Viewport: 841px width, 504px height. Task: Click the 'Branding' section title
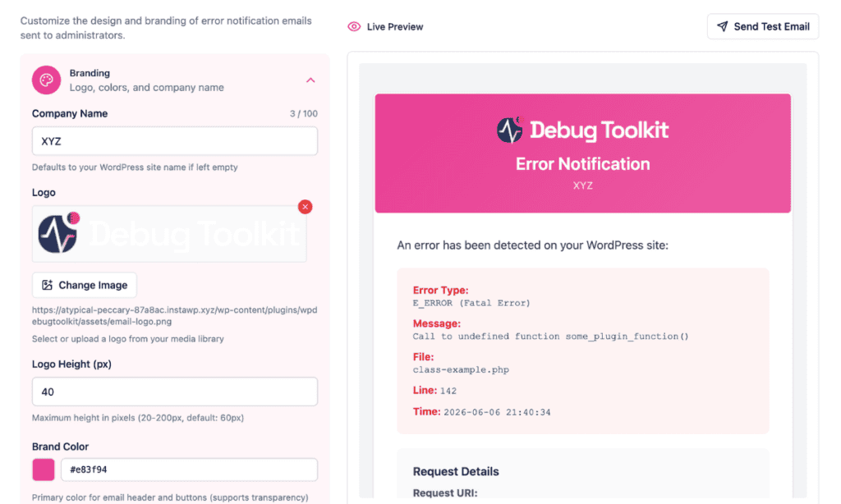click(90, 73)
